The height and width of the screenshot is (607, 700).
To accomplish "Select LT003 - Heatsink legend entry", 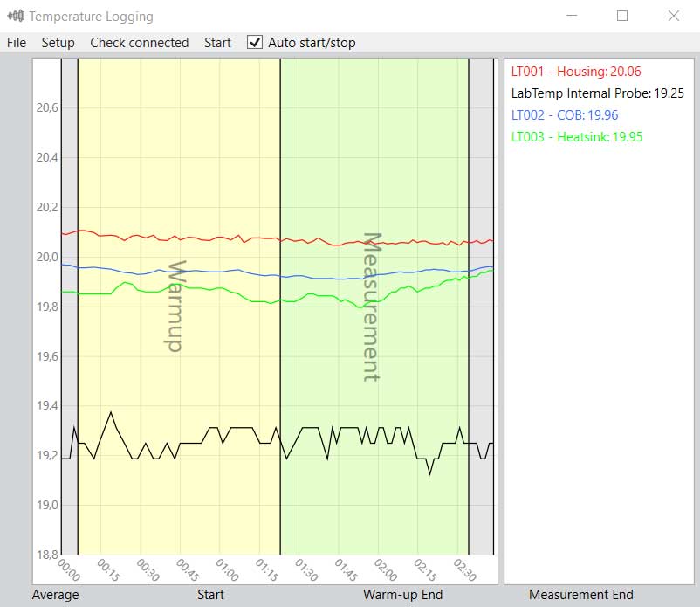I will click(x=577, y=137).
